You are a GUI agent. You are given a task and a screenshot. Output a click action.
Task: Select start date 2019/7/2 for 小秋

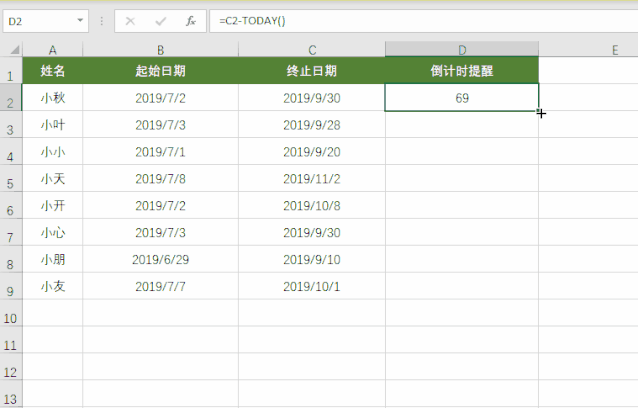(160, 98)
